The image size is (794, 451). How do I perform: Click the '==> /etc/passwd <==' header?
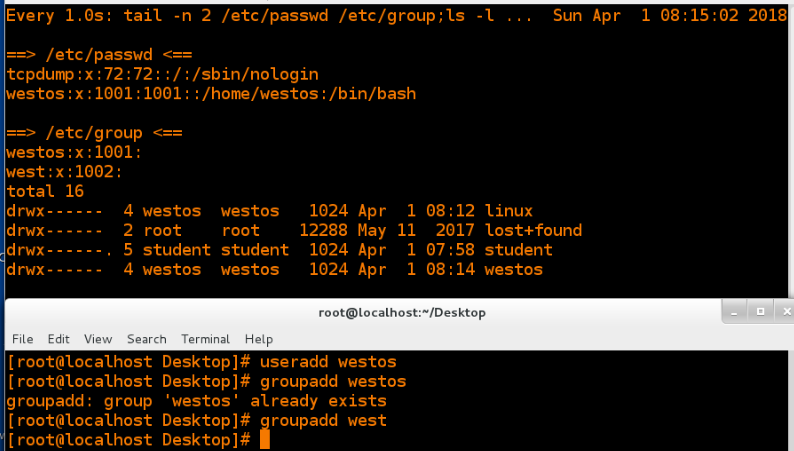click(99, 54)
